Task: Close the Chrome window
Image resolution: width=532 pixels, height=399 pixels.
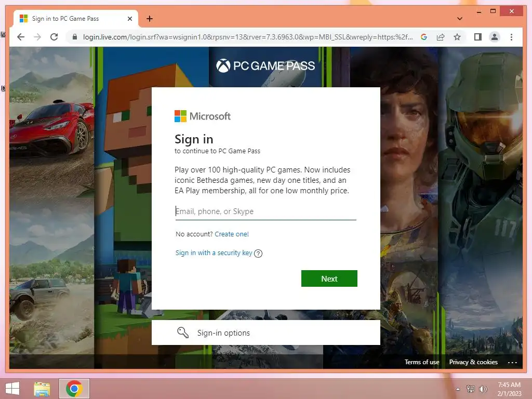Action: [512, 11]
